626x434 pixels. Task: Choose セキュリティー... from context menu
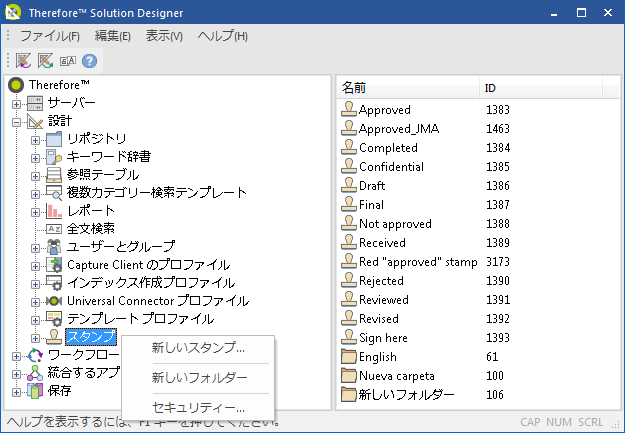(x=198, y=408)
